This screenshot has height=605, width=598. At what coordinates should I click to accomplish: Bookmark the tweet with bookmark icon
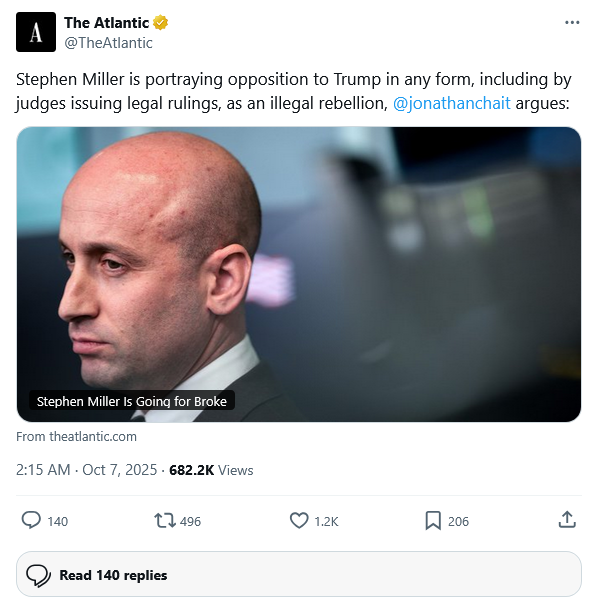tap(433, 521)
